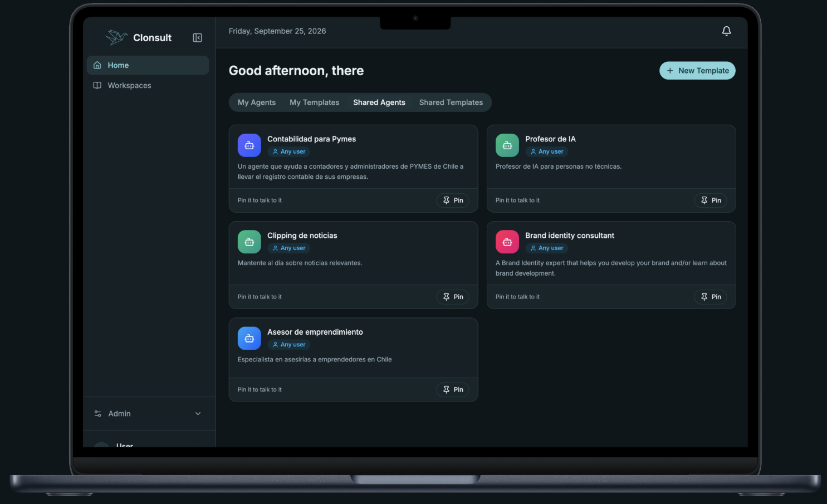Click Any user badge on Asesor de emprendimiento

point(288,345)
